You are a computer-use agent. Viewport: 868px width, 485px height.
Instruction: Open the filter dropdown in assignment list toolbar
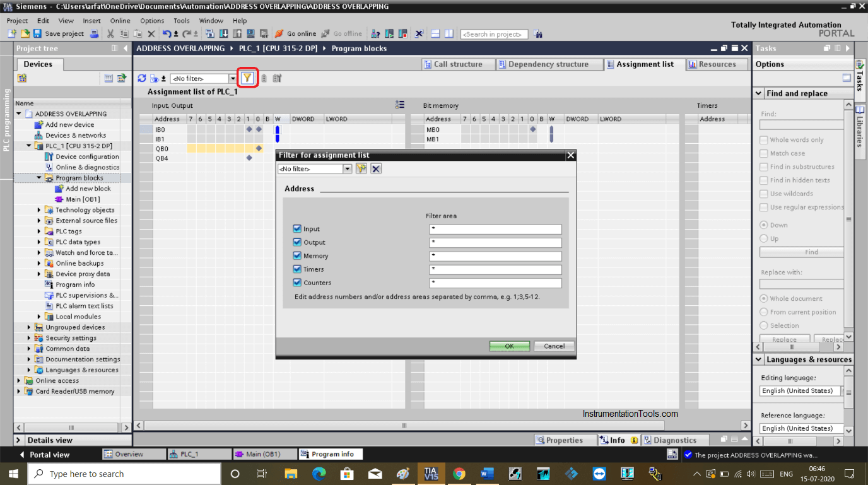tap(233, 79)
